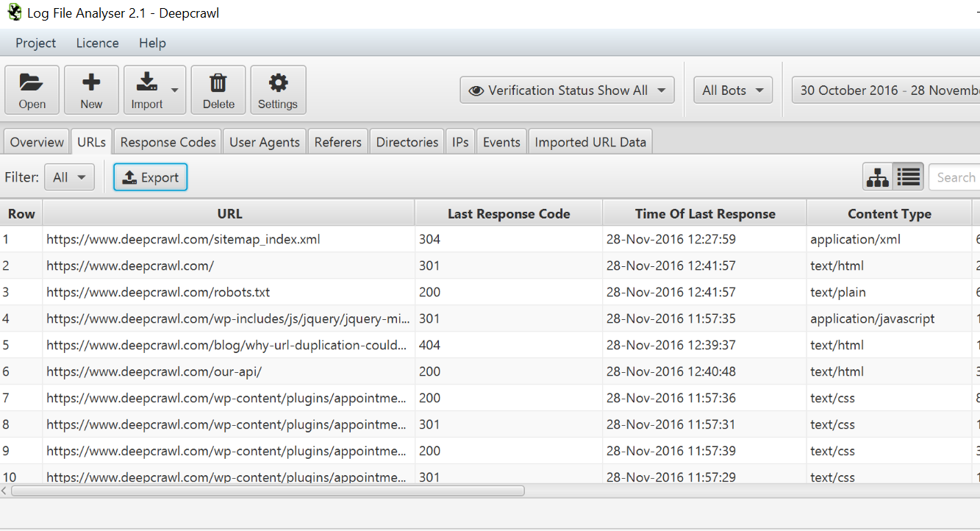The image size is (980, 531).
Task: Click the application/xml content type cell
Action: pyautogui.click(x=890, y=239)
